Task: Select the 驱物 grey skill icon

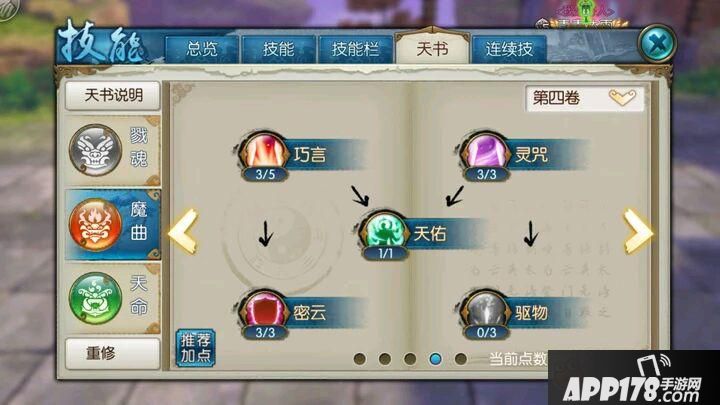Action: (x=486, y=311)
